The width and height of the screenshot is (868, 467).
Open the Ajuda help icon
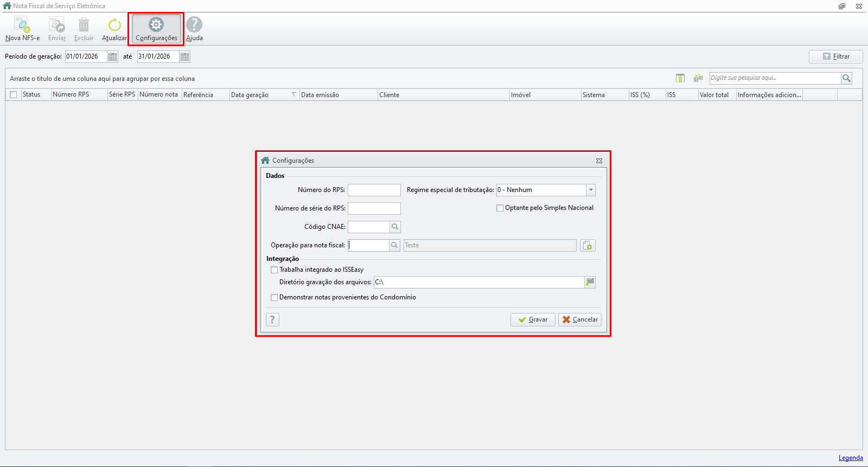click(x=194, y=25)
